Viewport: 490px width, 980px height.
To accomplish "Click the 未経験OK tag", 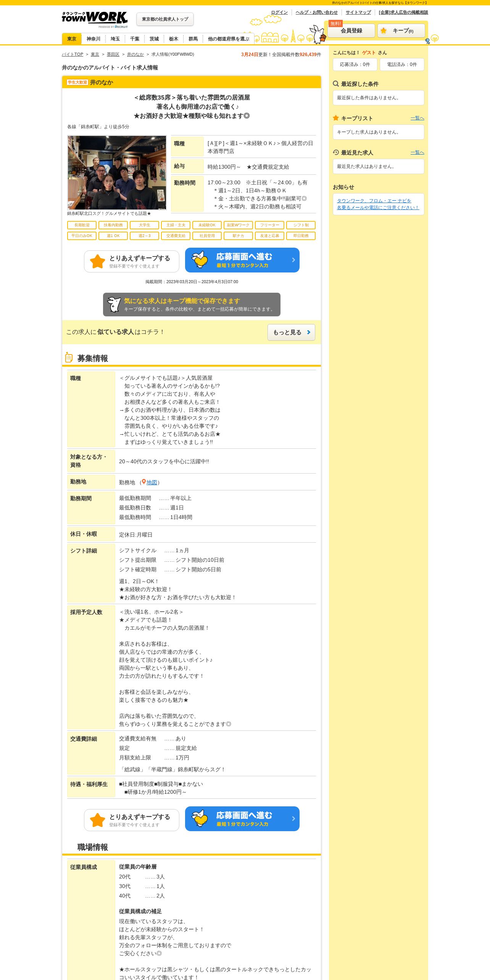I will 207,225.
